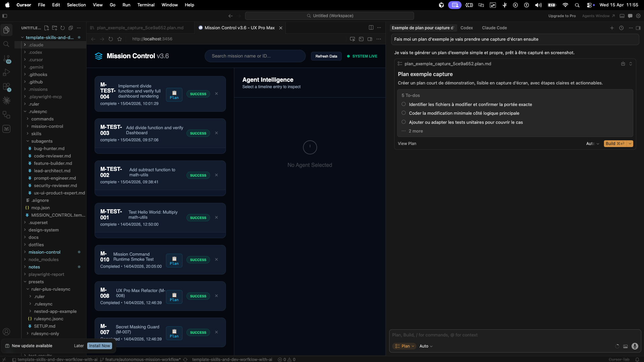Click the copy icon next to plan_exemple_capture file
Viewport: 644px width, 362px height.
(x=623, y=64)
